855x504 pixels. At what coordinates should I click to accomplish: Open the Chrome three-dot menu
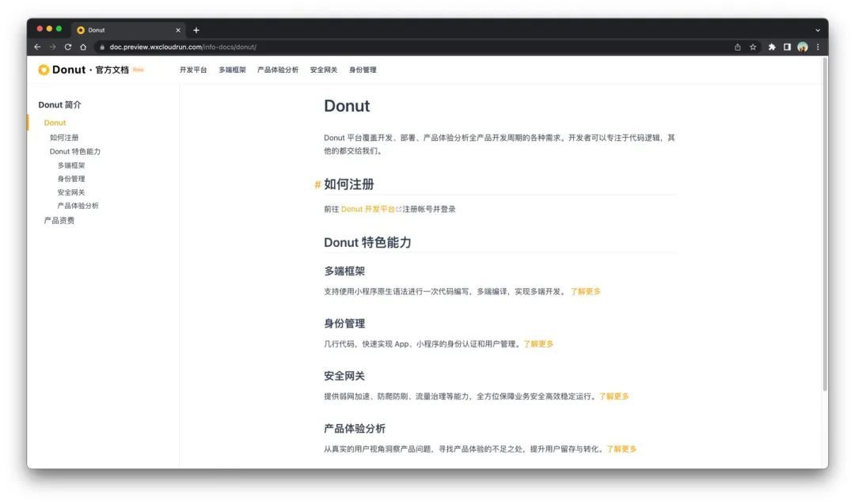[x=817, y=47]
